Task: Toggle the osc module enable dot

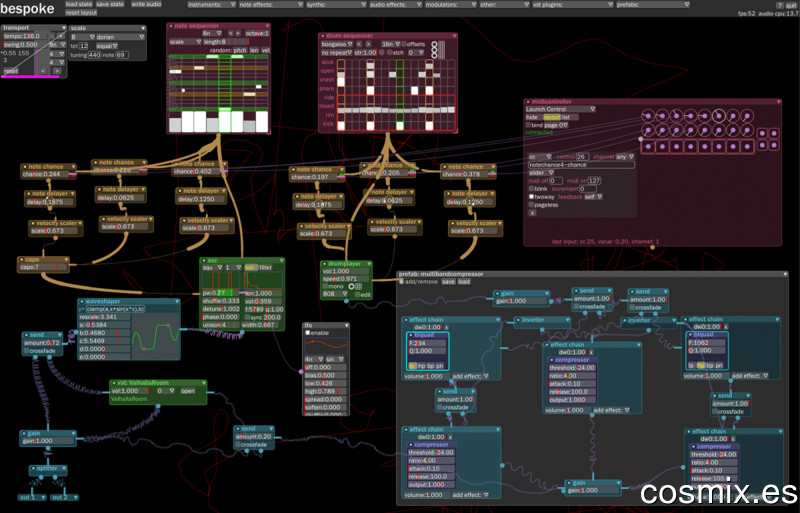Action: pos(204,261)
